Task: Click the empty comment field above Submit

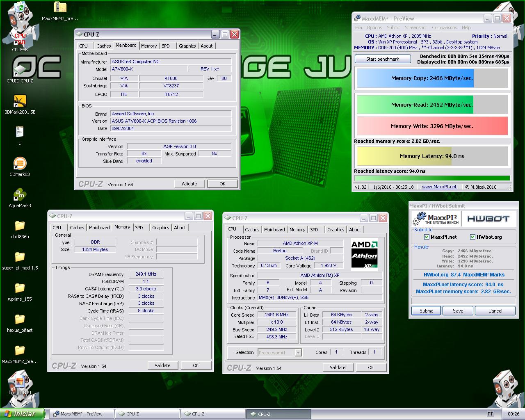Action: (x=463, y=301)
